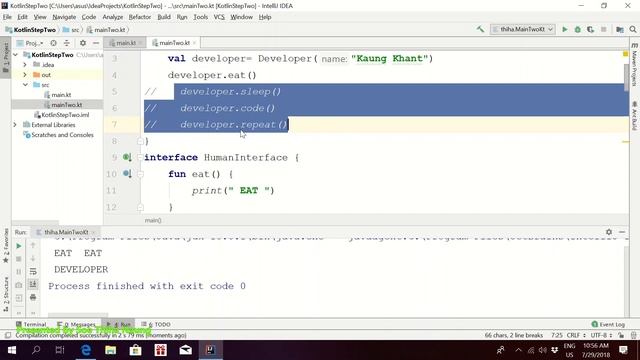Pause output in the Run panel

click(x=19, y=271)
